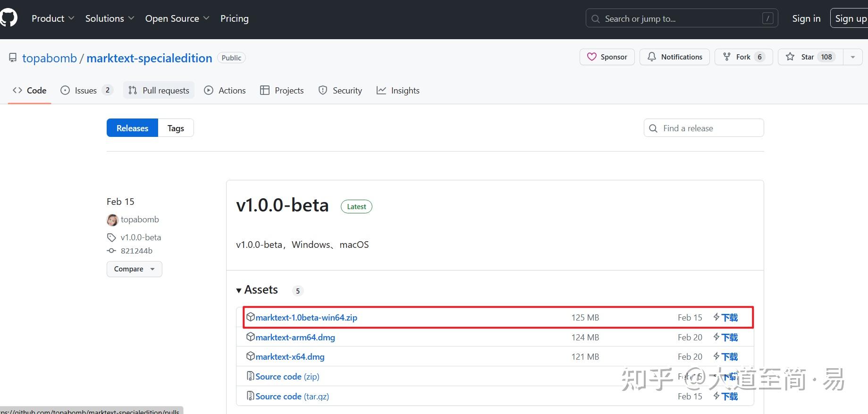Viewport: 868px width, 414px height.
Task: Click the GitHub Octocat logo
Action: pyautogui.click(x=8, y=18)
